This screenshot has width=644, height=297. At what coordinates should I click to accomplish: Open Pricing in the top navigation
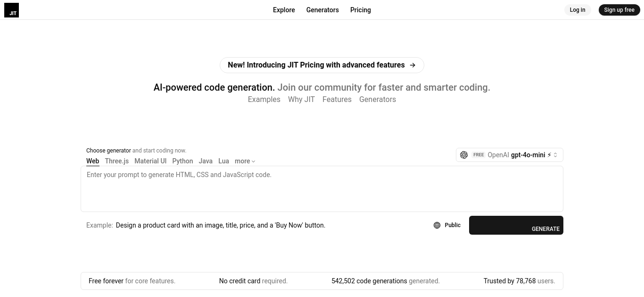(x=361, y=10)
